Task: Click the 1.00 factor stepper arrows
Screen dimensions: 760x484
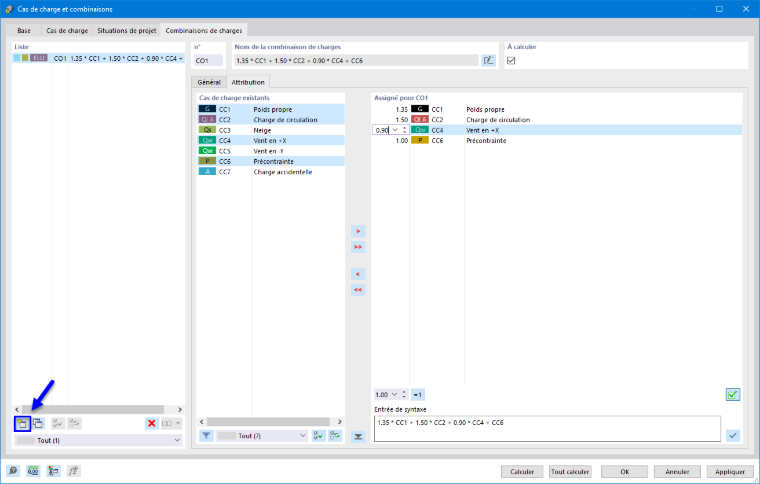Action: 404,395
